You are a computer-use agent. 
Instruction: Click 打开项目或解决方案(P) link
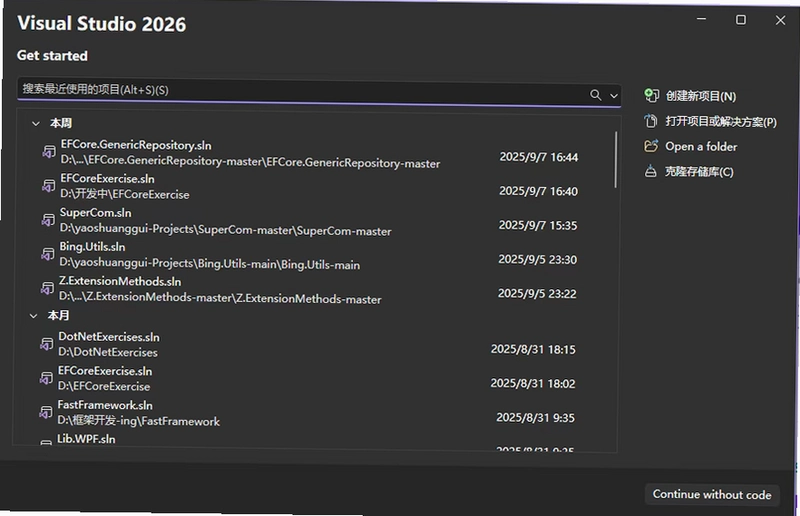tap(721, 121)
